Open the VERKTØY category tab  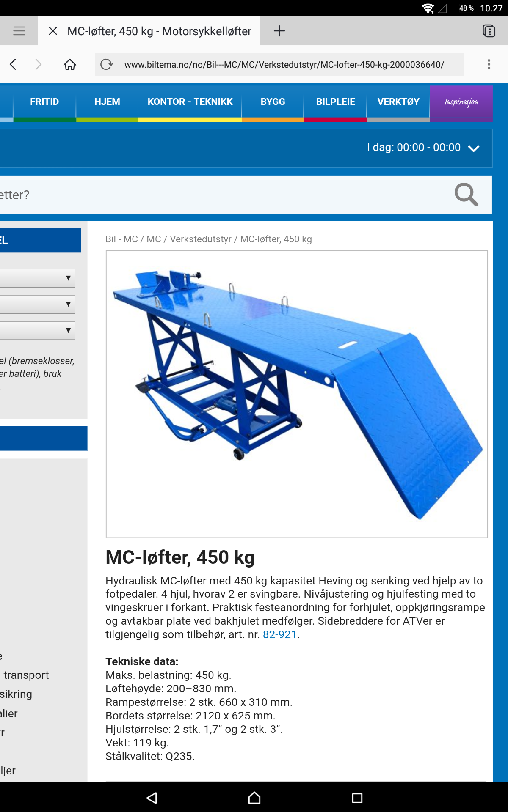[x=398, y=102]
